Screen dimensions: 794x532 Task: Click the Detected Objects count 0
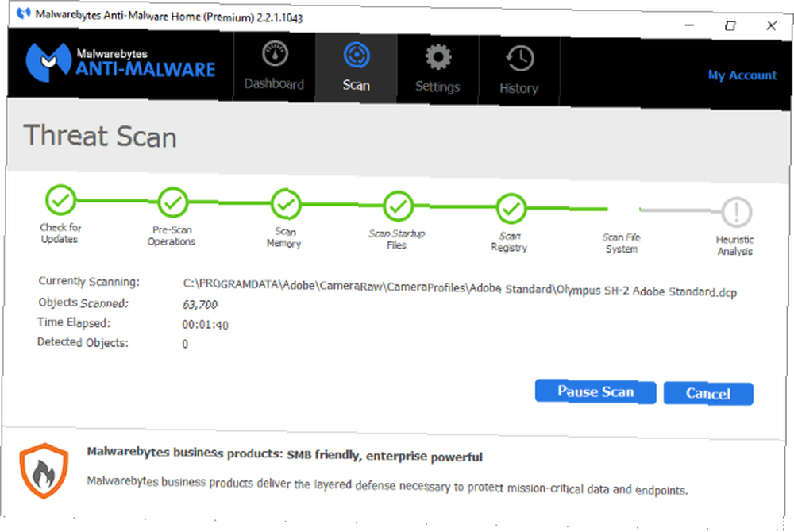click(x=185, y=344)
